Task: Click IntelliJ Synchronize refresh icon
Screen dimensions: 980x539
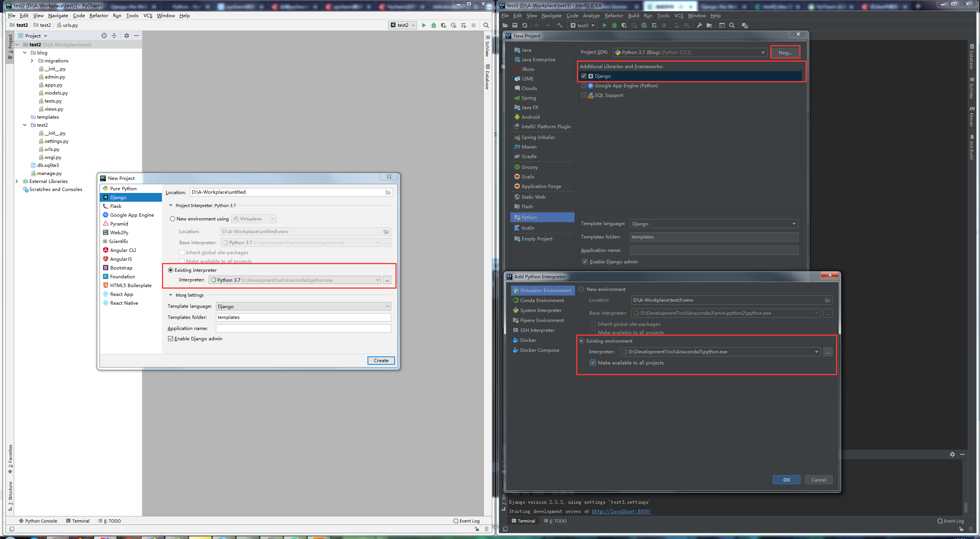Action: pos(525,25)
